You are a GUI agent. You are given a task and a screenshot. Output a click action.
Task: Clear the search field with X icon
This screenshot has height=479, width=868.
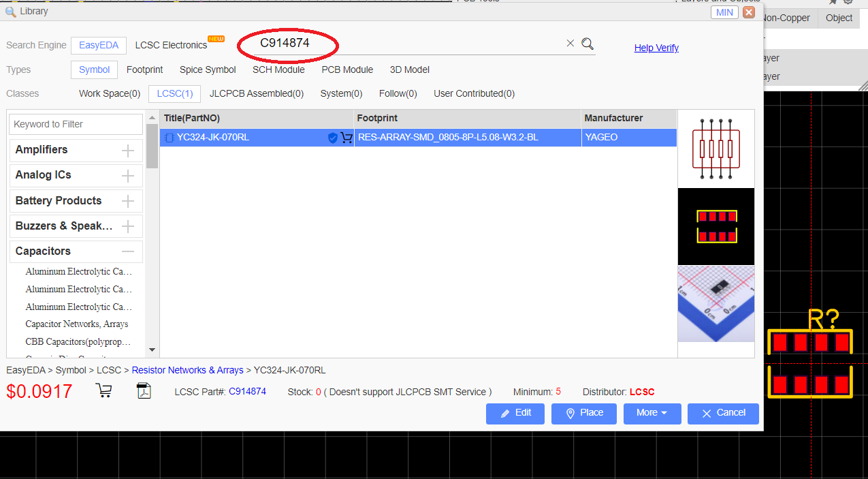pos(570,44)
